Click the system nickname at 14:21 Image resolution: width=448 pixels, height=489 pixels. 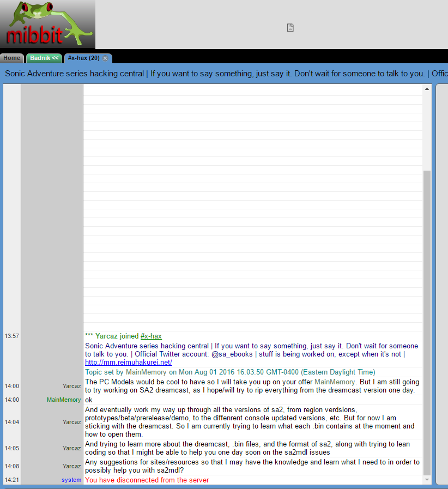(71, 480)
